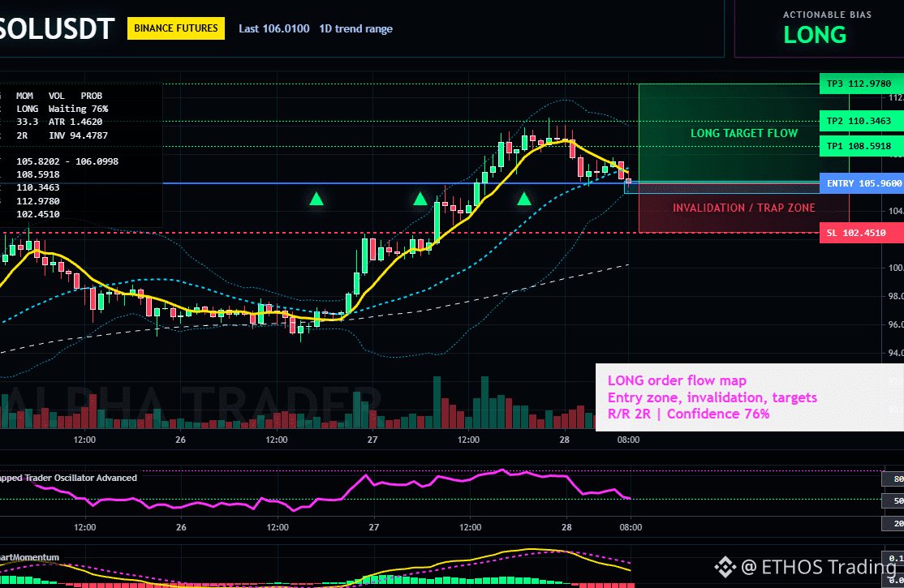Click the 33.3 value in info table

click(27, 122)
